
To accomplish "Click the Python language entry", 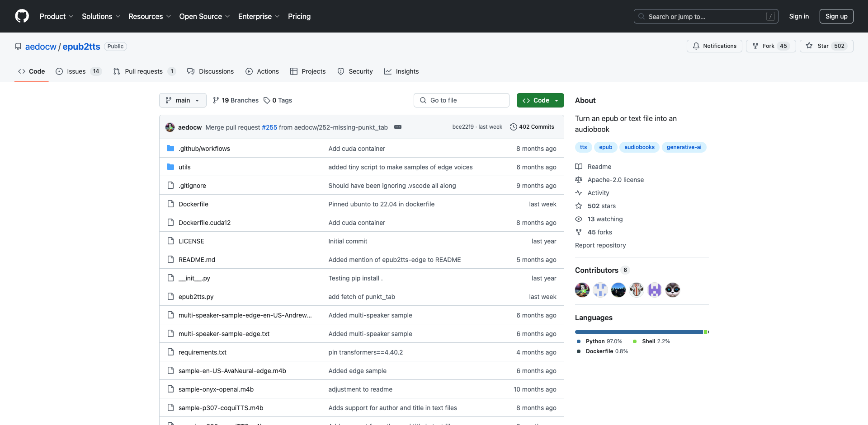I will pyautogui.click(x=599, y=341).
